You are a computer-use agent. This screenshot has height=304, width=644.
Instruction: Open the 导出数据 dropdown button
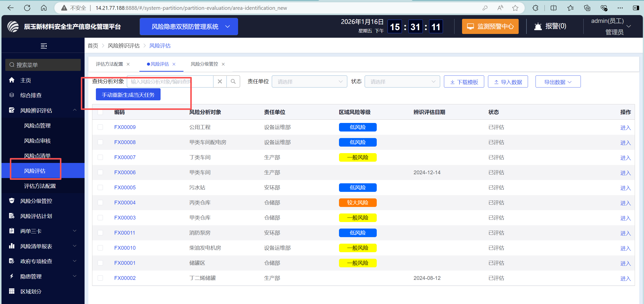coord(558,82)
